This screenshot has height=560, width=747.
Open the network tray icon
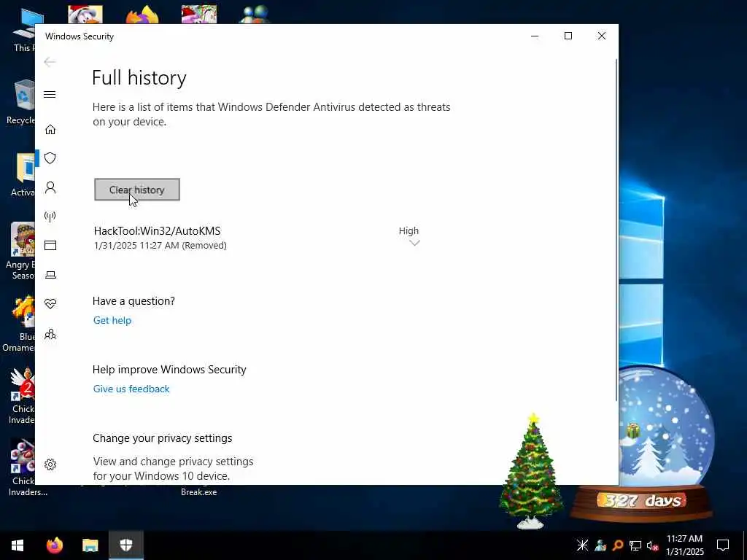point(635,545)
